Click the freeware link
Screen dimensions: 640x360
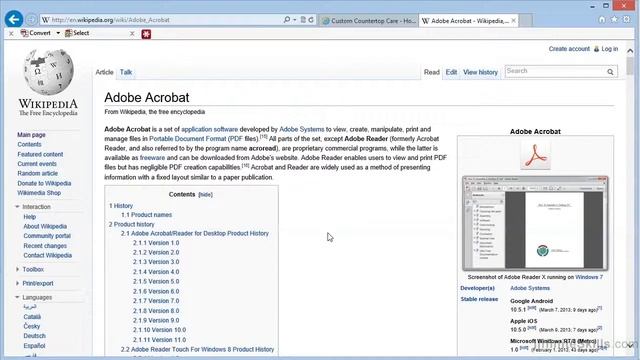click(152, 158)
